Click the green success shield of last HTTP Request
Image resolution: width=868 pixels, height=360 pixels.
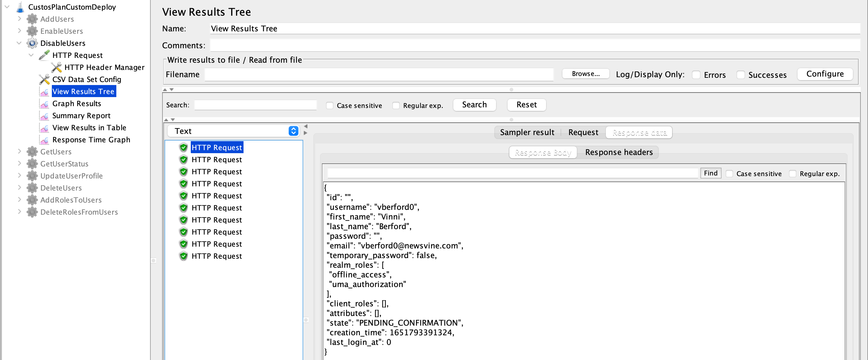[183, 256]
